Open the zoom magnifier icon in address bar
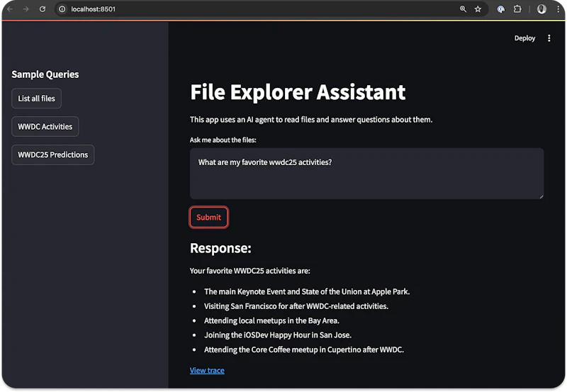 (463, 9)
